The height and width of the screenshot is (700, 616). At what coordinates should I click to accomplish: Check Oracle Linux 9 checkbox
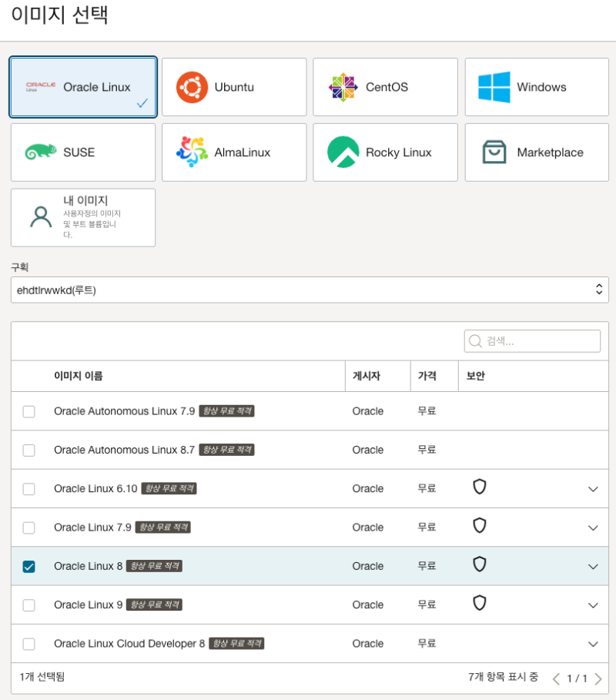tap(29, 605)
